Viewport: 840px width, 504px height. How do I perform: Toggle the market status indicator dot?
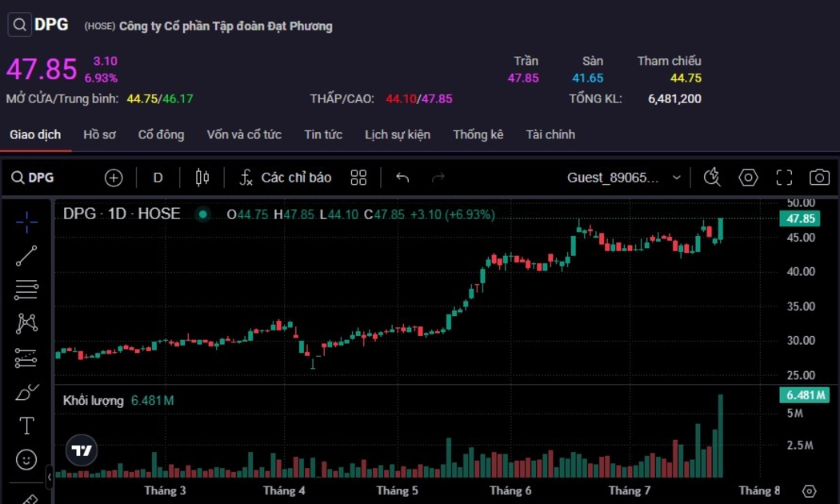tap(203, 214)
